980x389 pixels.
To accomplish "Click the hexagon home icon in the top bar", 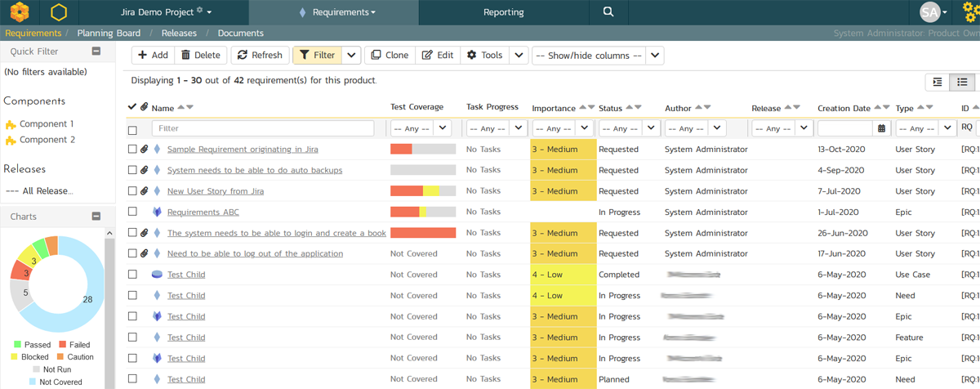I will [x=59, y=12].
